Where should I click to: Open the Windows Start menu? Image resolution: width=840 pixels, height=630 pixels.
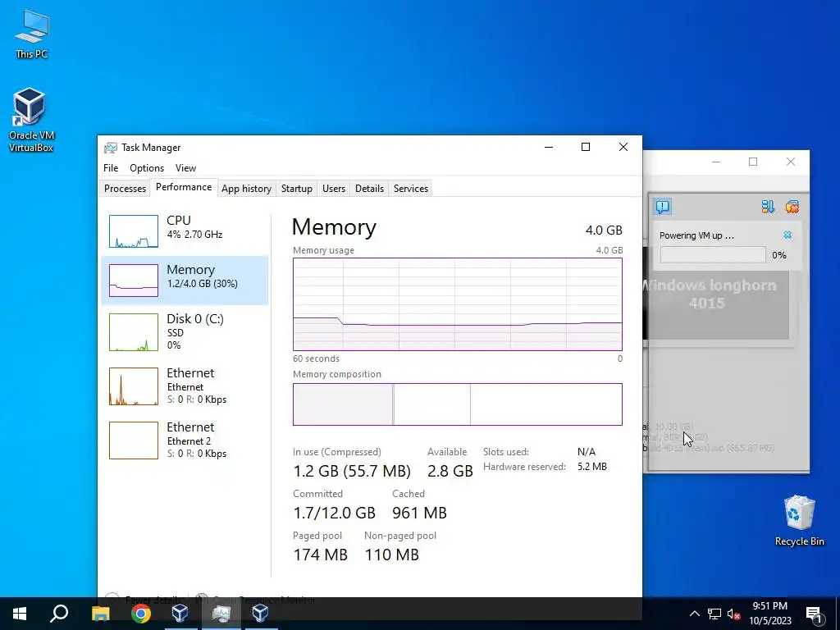pyautogui.click(x=20, y=614)
